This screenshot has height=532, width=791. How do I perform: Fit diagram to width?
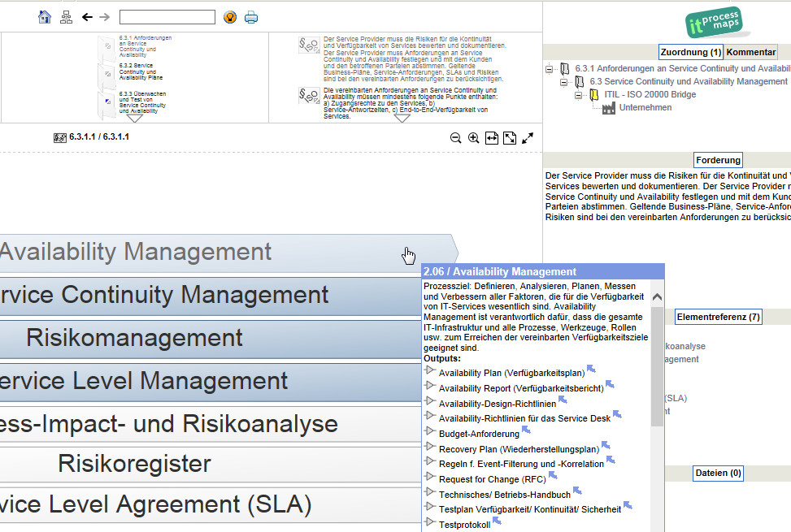492,138
